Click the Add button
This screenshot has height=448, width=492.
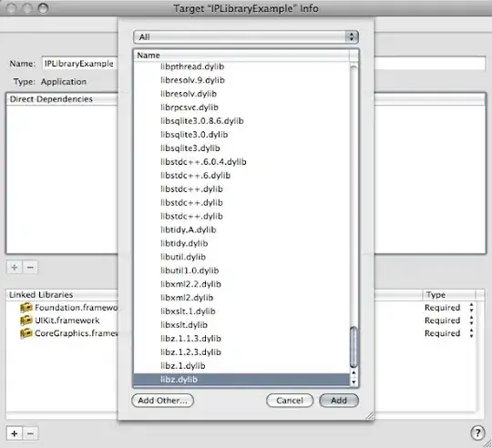point(339,401)
